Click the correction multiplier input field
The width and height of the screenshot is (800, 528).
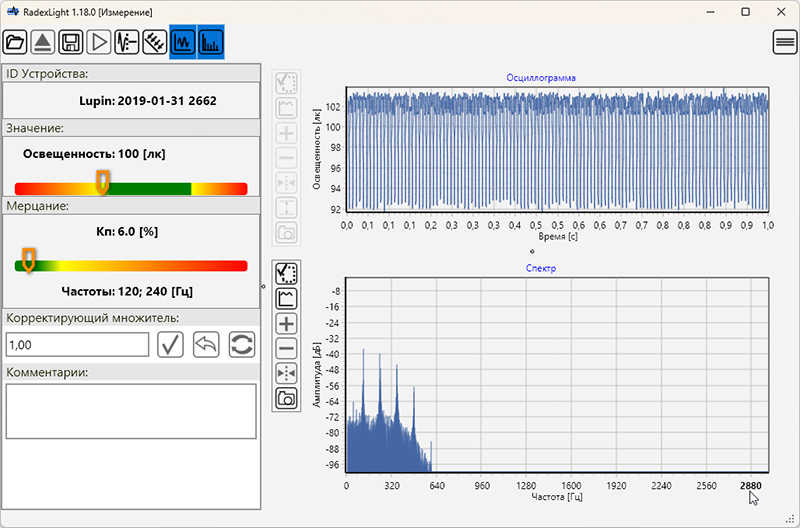click(x=77, y=345)
